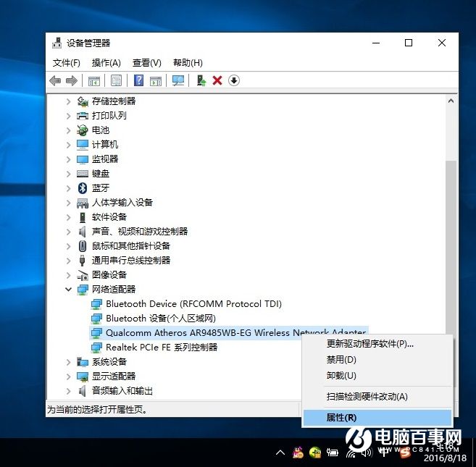Click the 人体学输入设备 icon
The width and height of the screenshot is (476, 467).
click(x=83, y=203)
